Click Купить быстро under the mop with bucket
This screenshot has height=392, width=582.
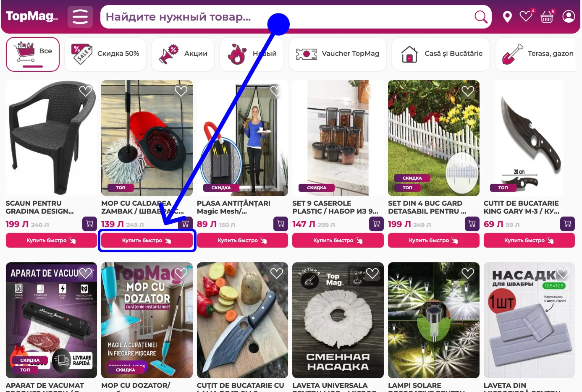[147, 240]
